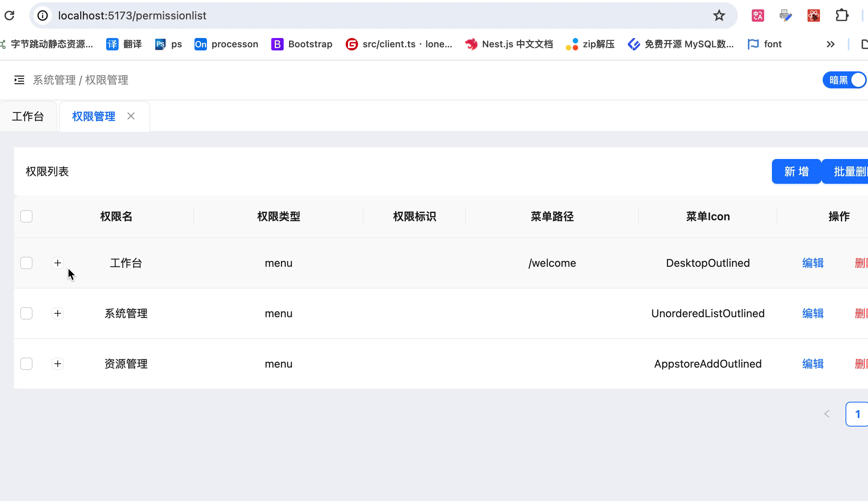Reload the page with refresh icon

coord(9,16)
